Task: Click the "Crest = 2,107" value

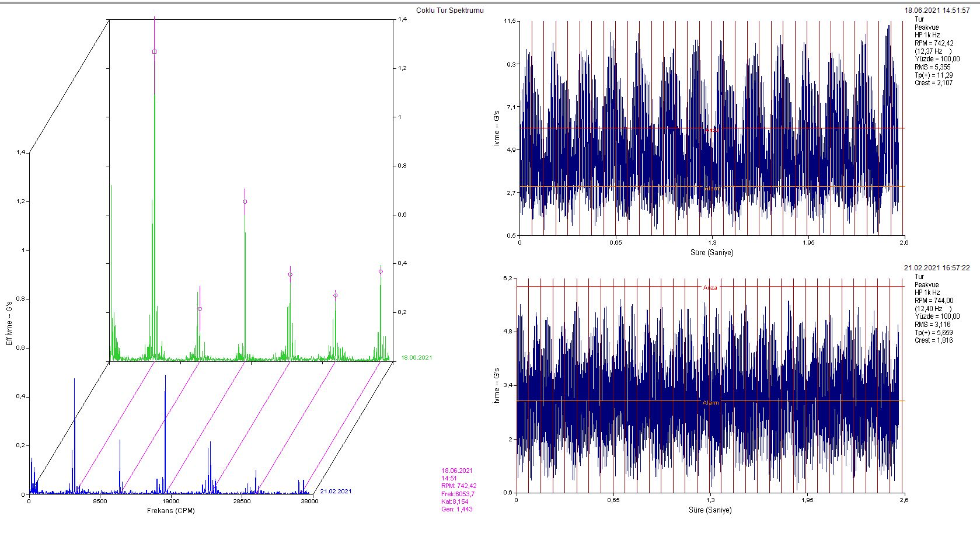Action: coord(933,83)
